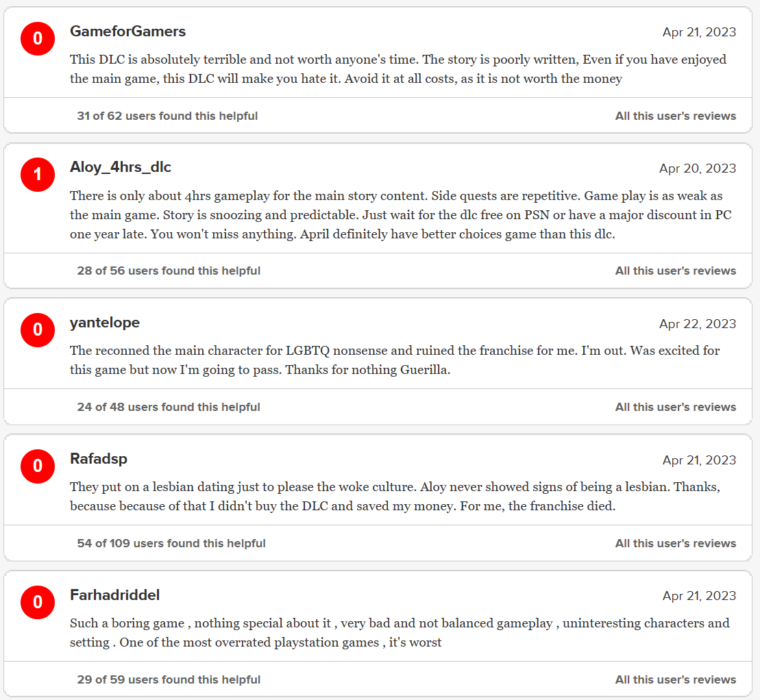
Task: Click Farhadriddel's red score 0 badge
Action: click(x=38, y=603)
